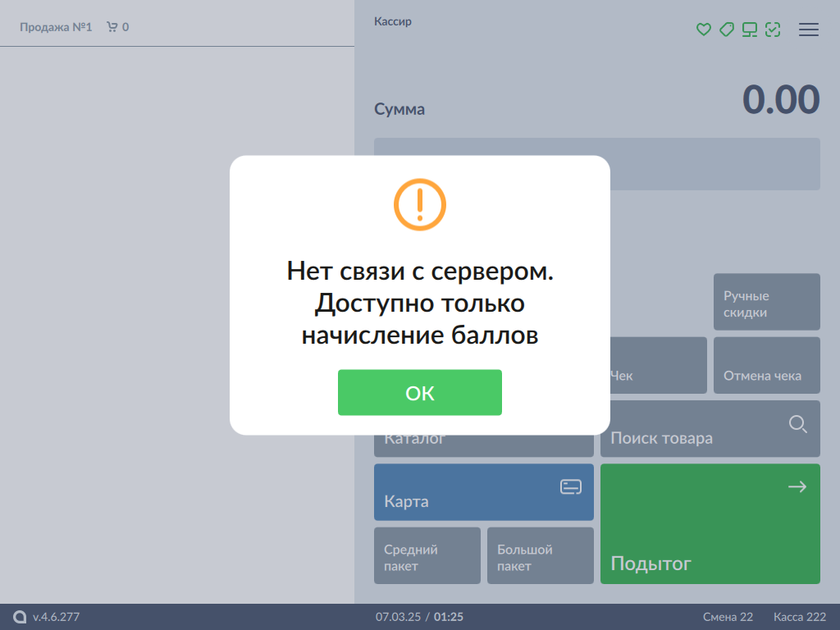
Task: Click the scan checkmark status icon
Action: coord(772,30)
